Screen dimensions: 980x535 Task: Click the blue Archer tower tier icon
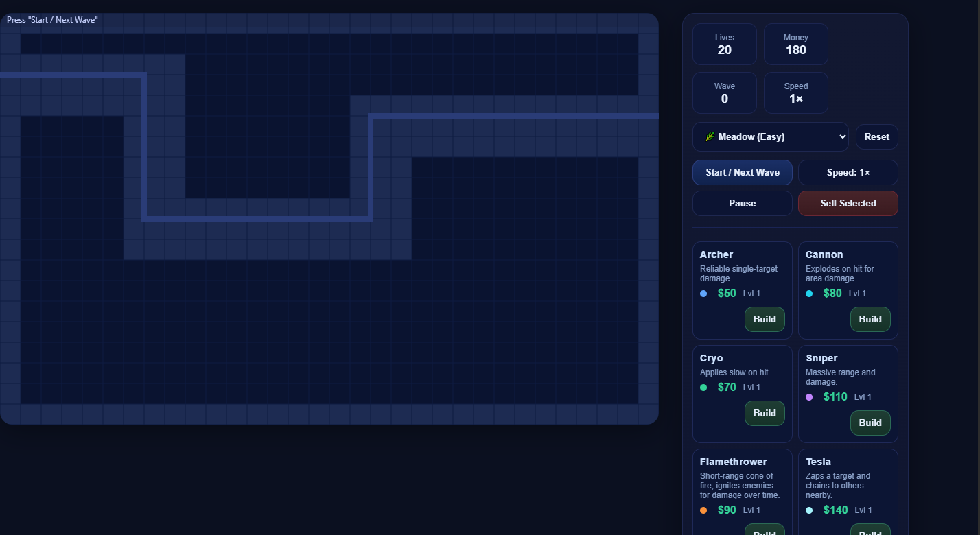pos(703,293)
